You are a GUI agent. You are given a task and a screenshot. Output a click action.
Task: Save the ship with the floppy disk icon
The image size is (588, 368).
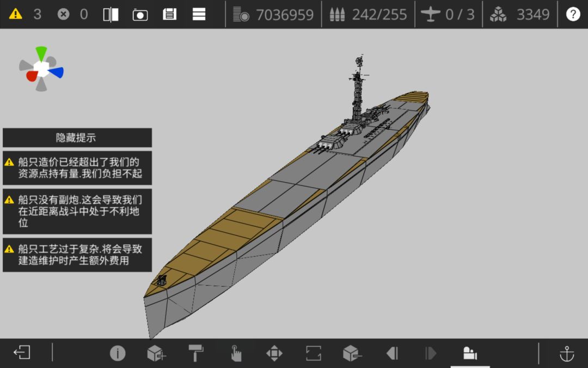(x=169, y=14)
